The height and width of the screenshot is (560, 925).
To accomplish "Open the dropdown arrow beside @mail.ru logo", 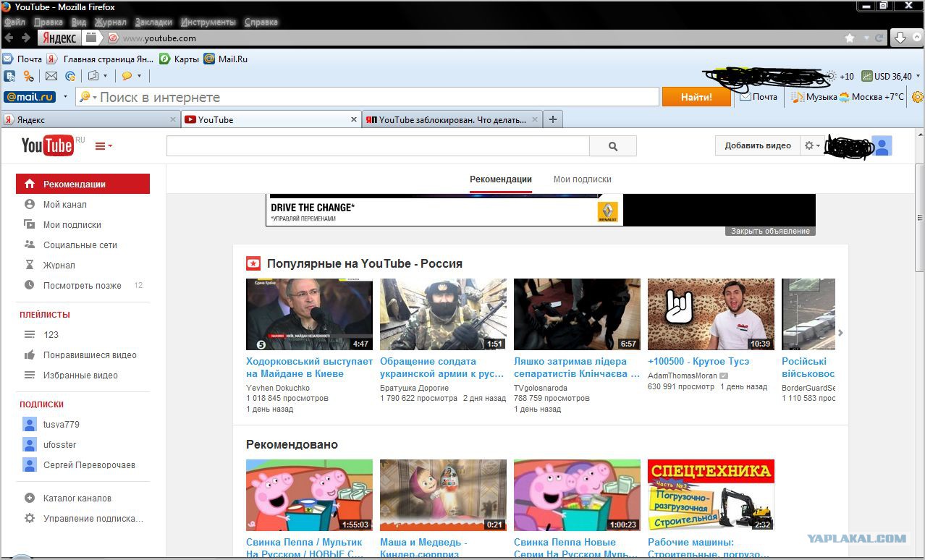I will (65, 97).
